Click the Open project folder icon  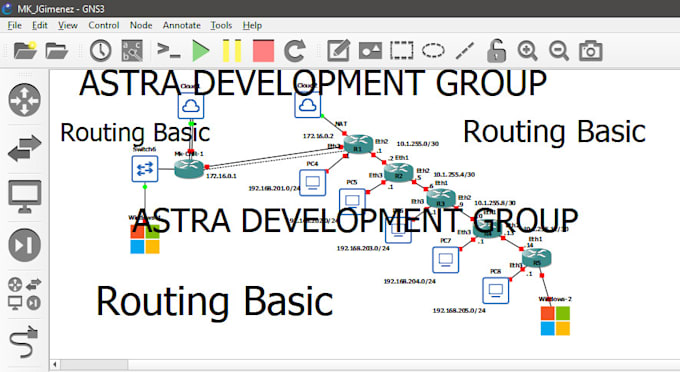57,51
